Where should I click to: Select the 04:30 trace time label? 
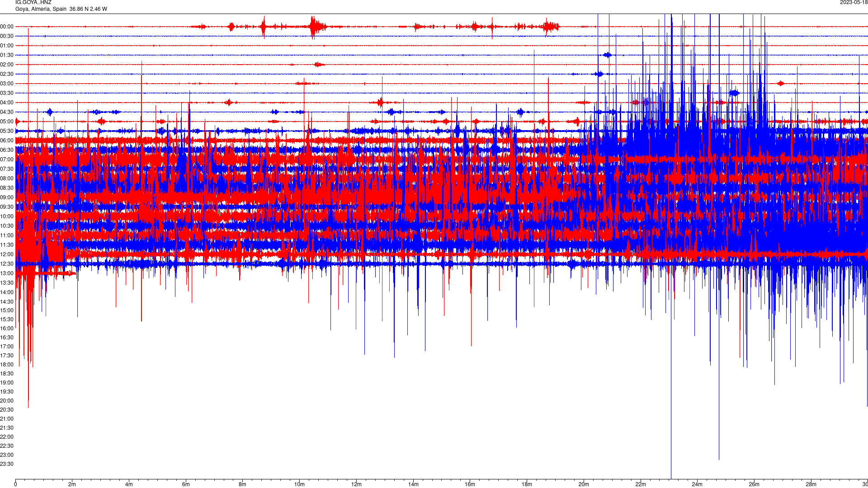(x=7, y=112)
